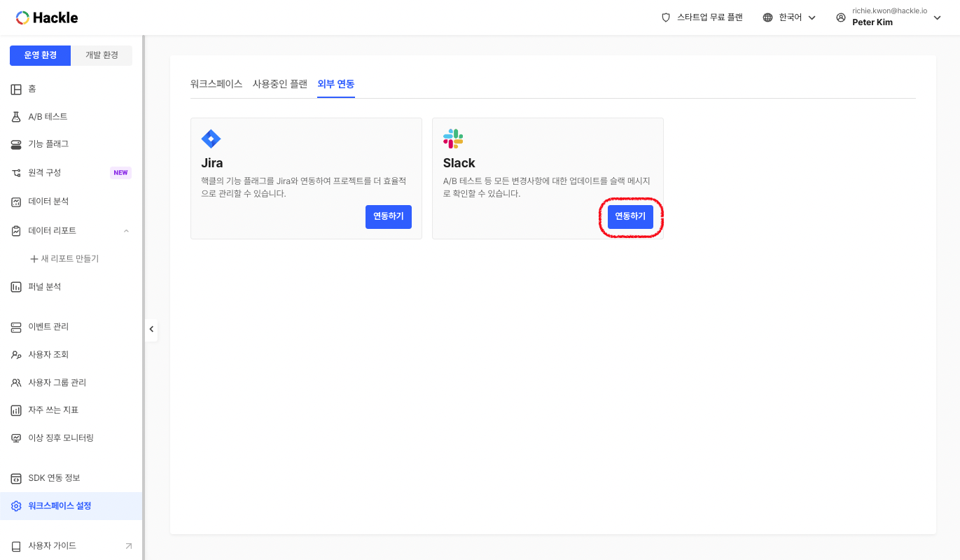Click the 사용자 그룹 관리 people icon
The width and height of the screenshot is (960, 560).
pyautogui.click(x=16, y=383)
